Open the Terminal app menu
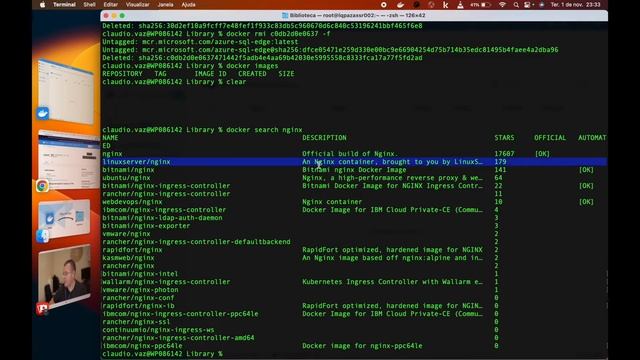640x360 pixels. pos(64,5)
